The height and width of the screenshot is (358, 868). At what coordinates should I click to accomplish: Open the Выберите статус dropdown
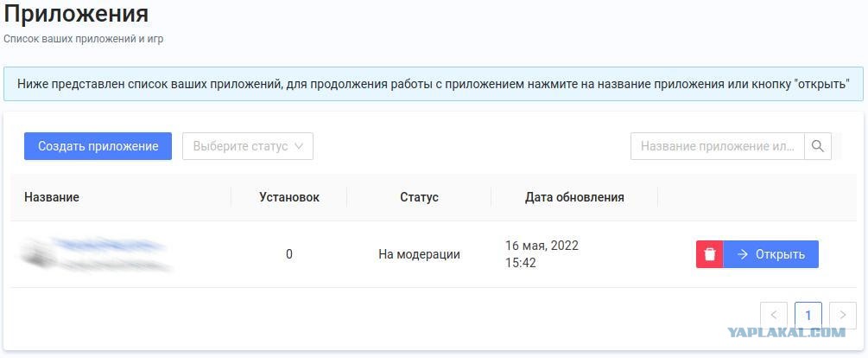(x=248, y=146)
